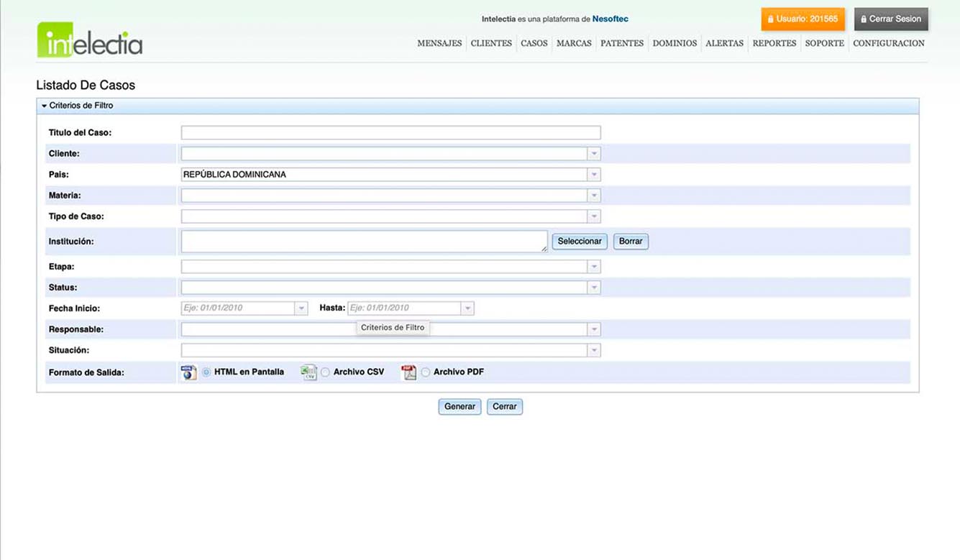
Task: Open the MARCAS menu
Action: [574, 43]
